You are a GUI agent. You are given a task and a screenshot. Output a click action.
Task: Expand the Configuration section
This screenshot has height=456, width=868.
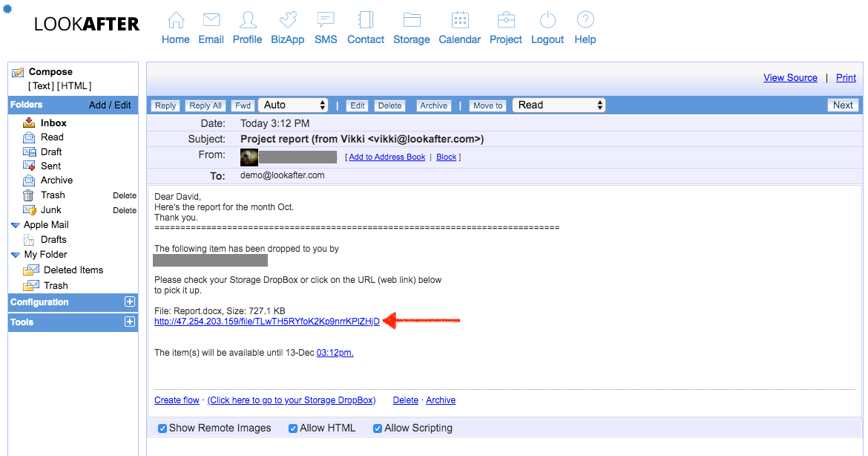(x=130, y=302)
